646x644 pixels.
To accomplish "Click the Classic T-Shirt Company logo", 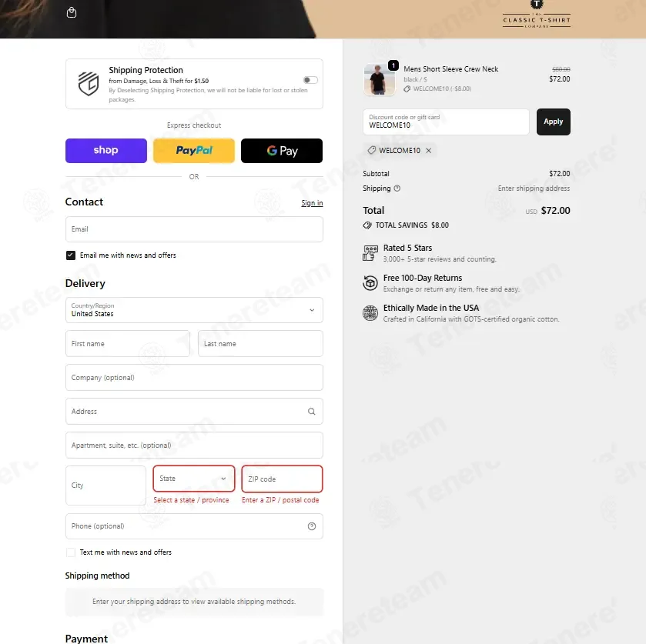I will click(x=537, y=15).
